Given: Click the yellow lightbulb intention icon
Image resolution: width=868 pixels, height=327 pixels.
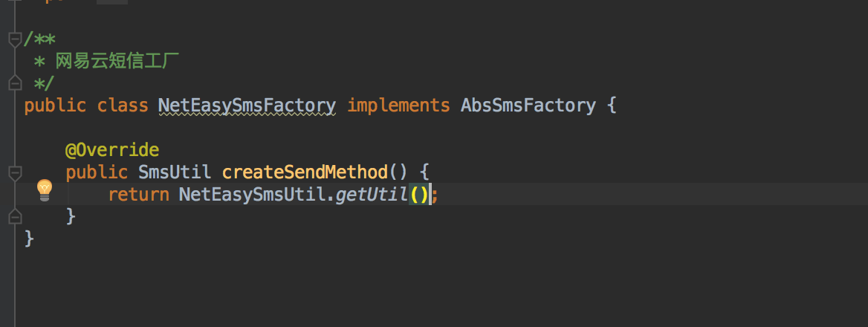Looking at the screenshot, I should (45, 190).
